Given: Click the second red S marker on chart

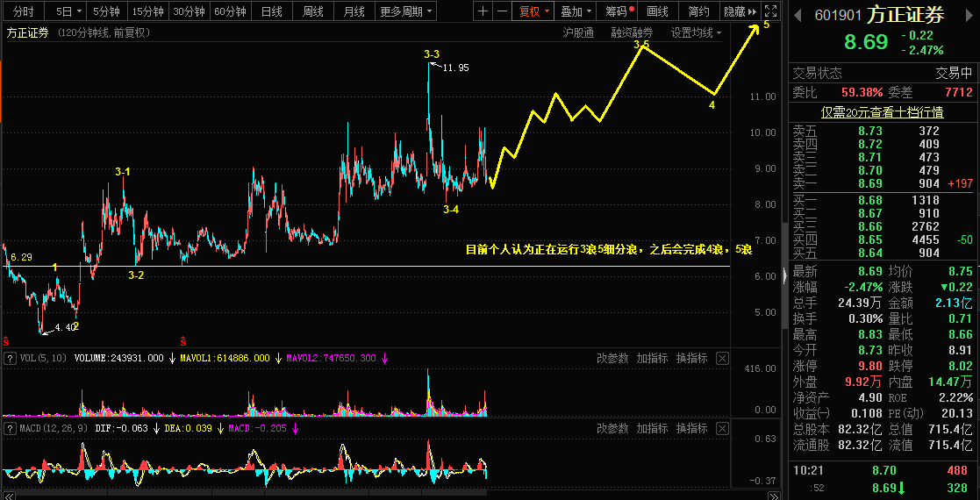Looking at the screenshot, I should pos(183,341).
